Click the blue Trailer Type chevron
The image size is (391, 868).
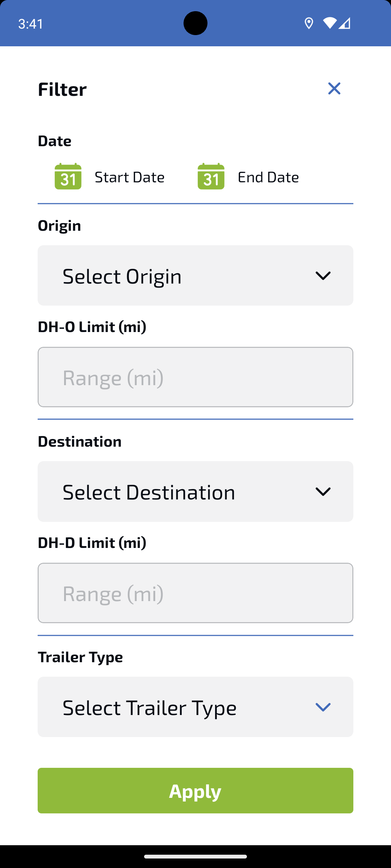click(x=323, y=707)
